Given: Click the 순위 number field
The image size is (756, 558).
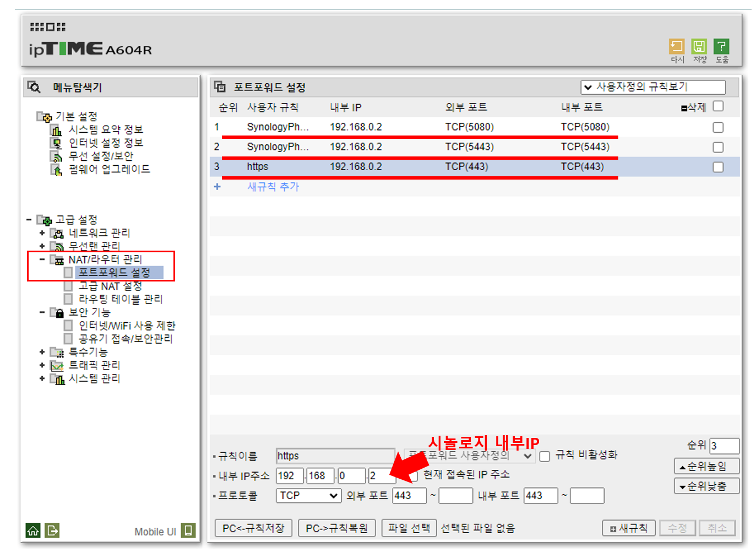Looking at the screenshot, I should 725,446.
